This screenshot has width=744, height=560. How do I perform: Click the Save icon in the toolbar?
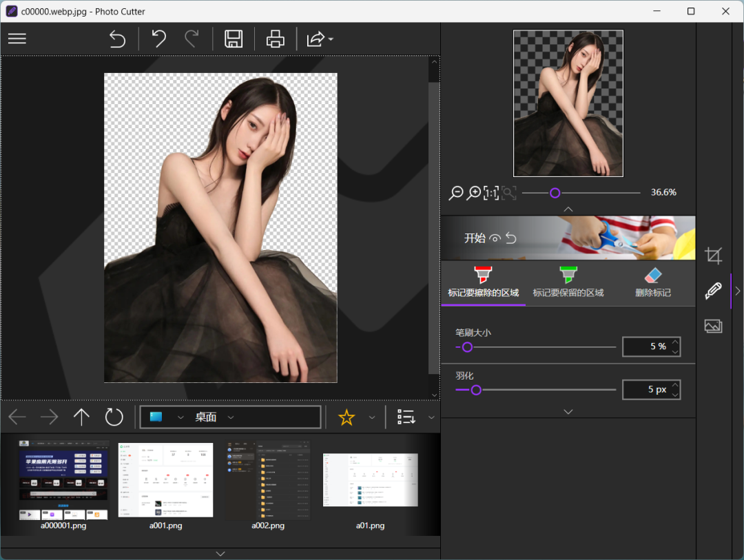point(233,39)
